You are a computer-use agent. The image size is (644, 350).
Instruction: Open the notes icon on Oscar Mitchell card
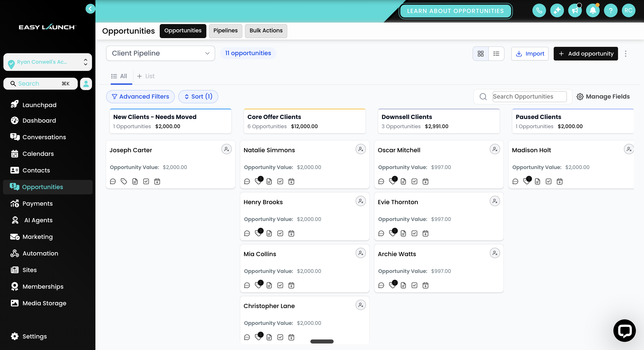click(x=403, y=182)
